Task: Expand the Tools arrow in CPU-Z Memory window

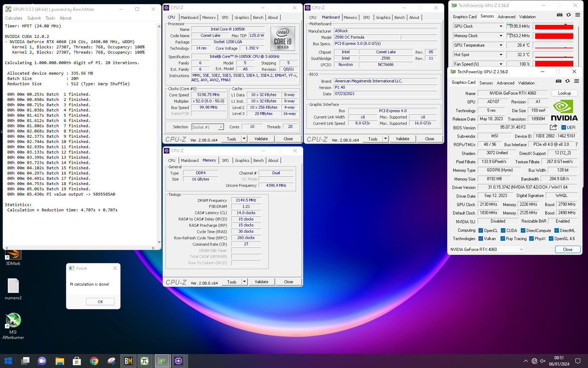Action: tap(244, 282)
